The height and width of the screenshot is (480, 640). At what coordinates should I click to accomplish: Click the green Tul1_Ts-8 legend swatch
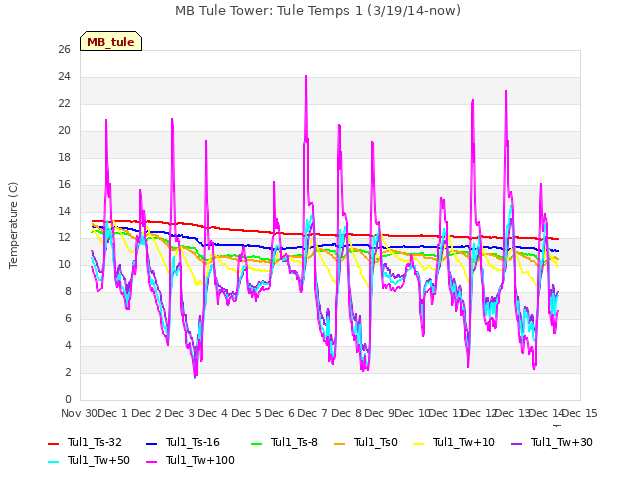[256, 443]
